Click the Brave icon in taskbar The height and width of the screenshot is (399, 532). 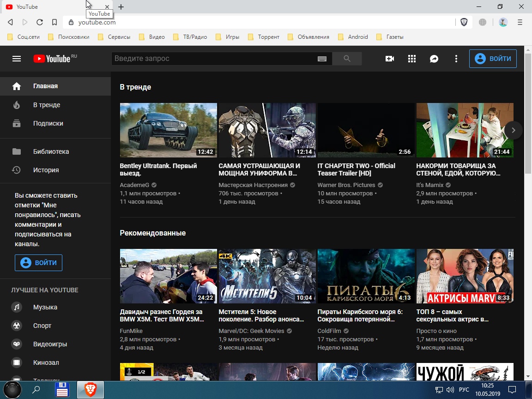point(90,389)
